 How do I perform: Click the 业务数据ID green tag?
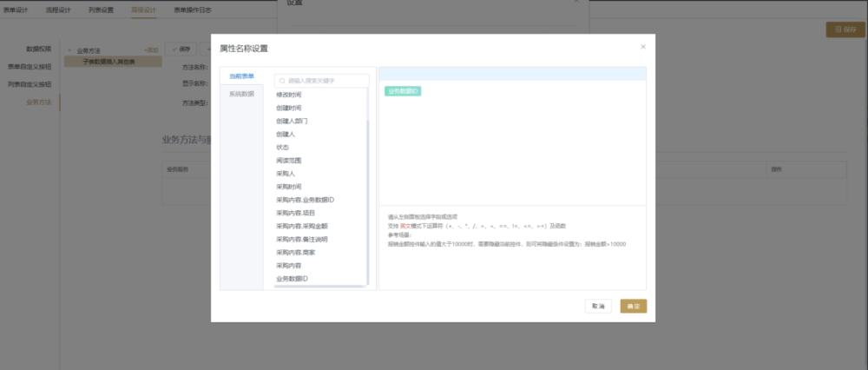[403, 91]
